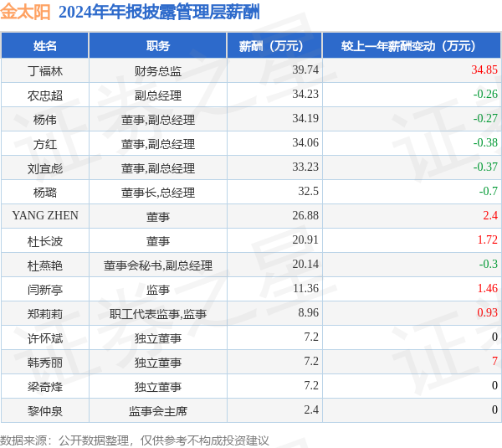502x448 pixels.
Task: Click salary value 26.88
Action: (305, 215)
